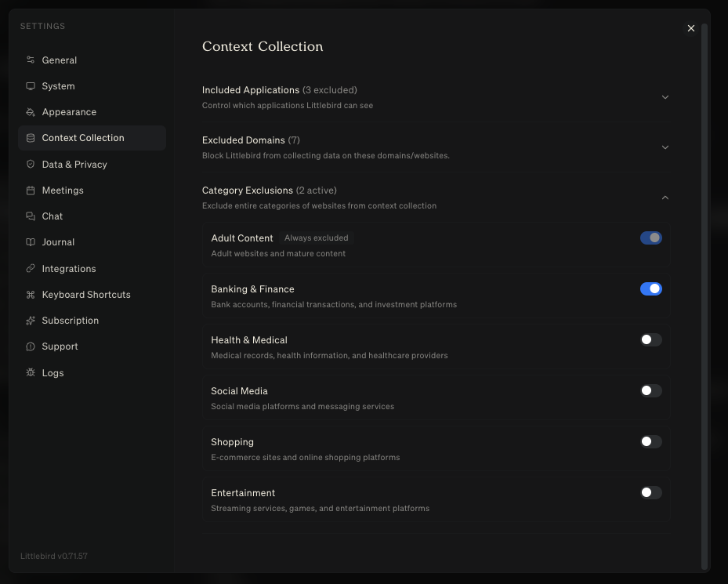This screenshot has width=728, height=584.
Task: Expand the Included Applications section chevron
Action: [665, 97]
